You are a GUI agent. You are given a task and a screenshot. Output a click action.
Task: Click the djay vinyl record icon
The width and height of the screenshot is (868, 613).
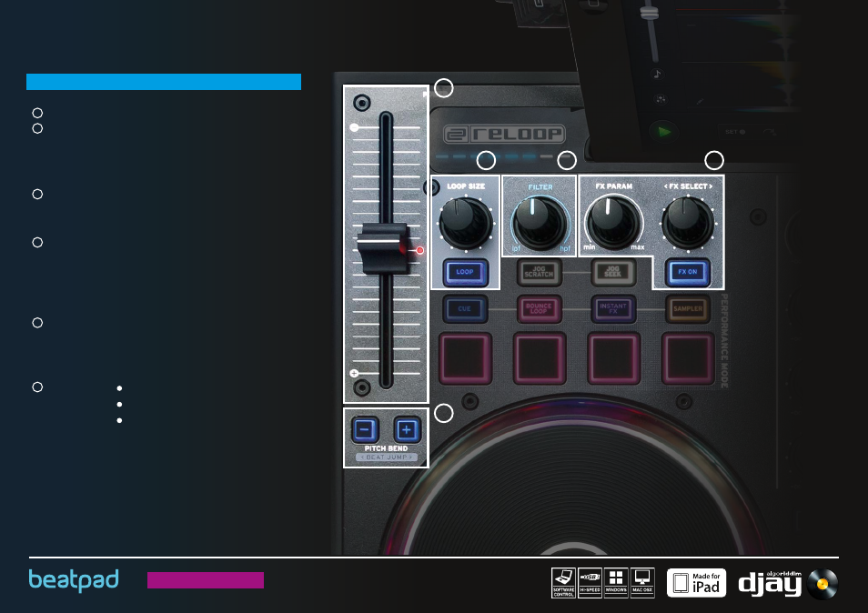pos(823,584)
